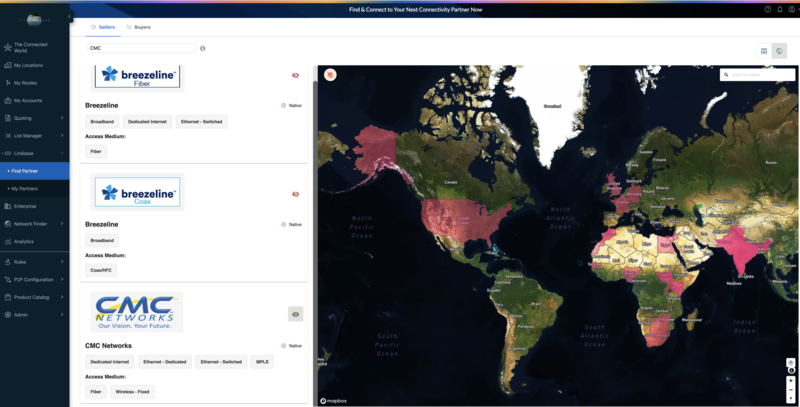The height and width of the screenshot is (407, 800).
Task: Click Native icon on CMC Networks card
Action: point(283,346)
